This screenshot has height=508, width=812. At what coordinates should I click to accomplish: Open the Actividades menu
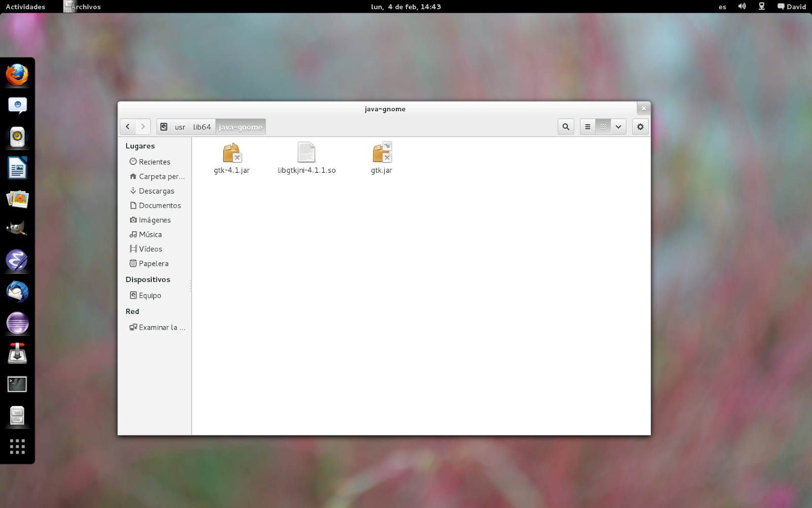pyautogui.click(x=24, y=7)
